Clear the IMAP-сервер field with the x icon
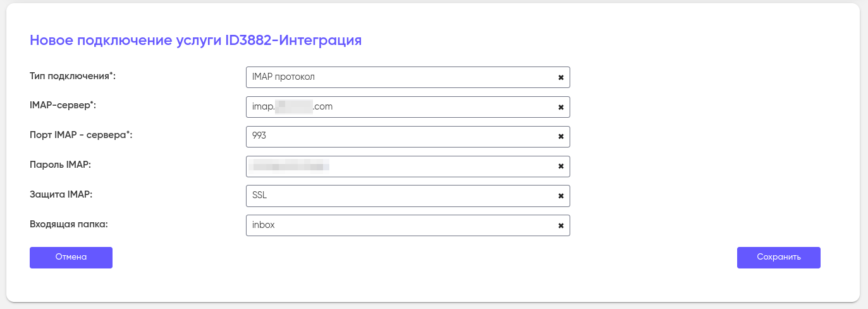 [561, 107]
